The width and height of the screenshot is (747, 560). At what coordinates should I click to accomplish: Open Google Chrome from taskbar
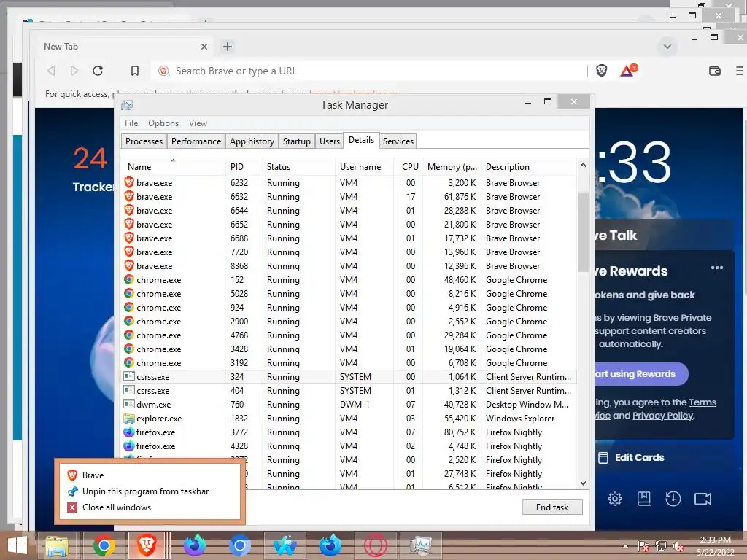[104, 545]
